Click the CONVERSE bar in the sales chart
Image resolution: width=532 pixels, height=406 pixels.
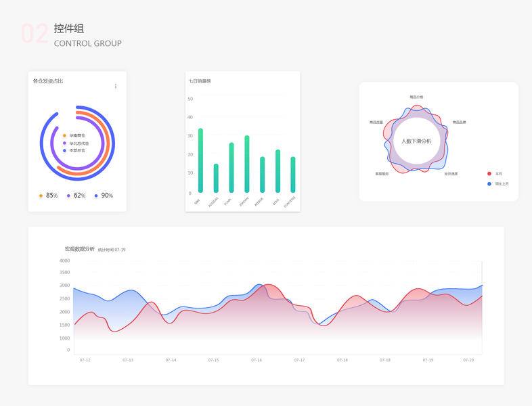click(x=293, y=175)
